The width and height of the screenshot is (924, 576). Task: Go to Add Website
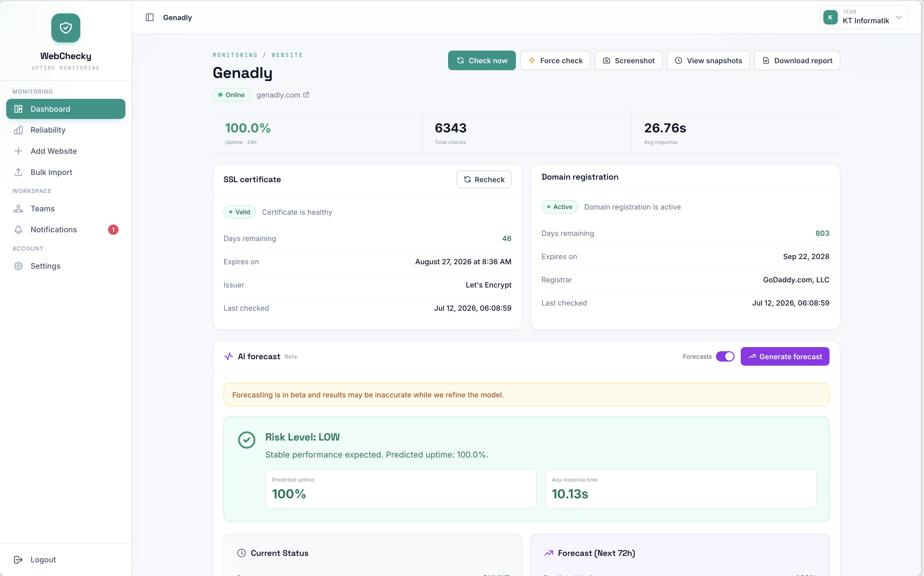click(x=66, y=151)
